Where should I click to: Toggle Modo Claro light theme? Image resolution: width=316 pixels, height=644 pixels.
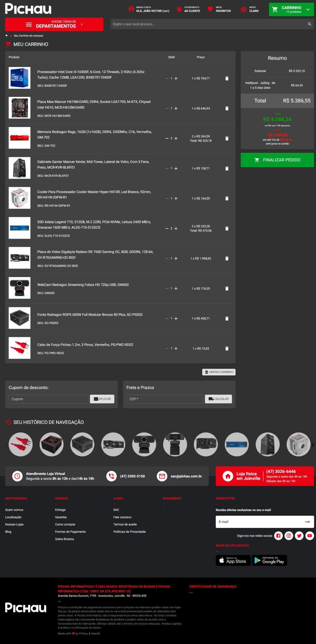(x=250, y=9)
